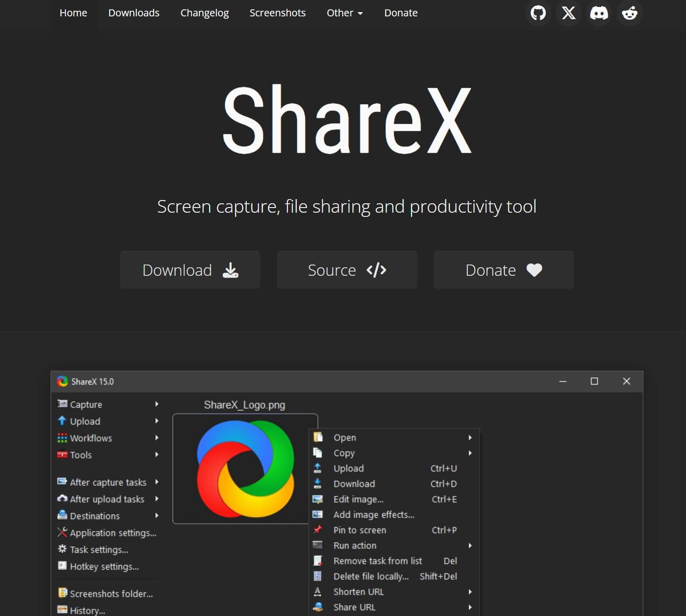This screenshot has width=686, height=616.
Task: Open Workflows from the sidebar
Action: tap(90, 438)
